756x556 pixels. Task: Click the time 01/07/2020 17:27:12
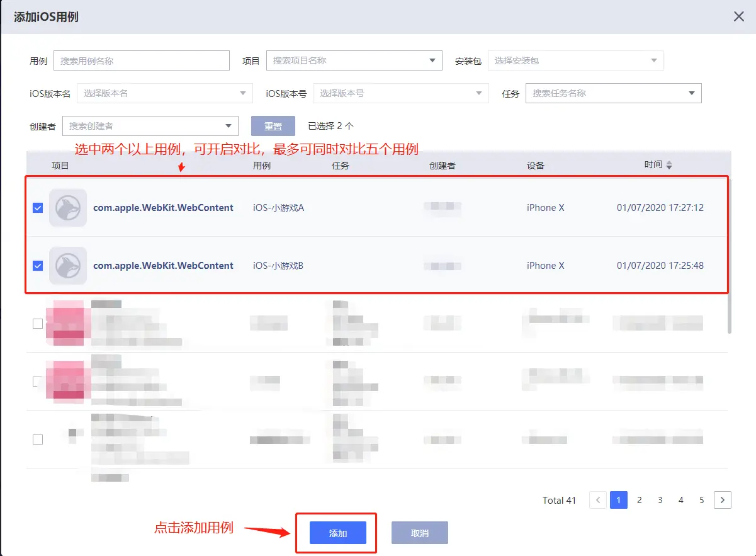pyautogui.click(x=660, y=208)
